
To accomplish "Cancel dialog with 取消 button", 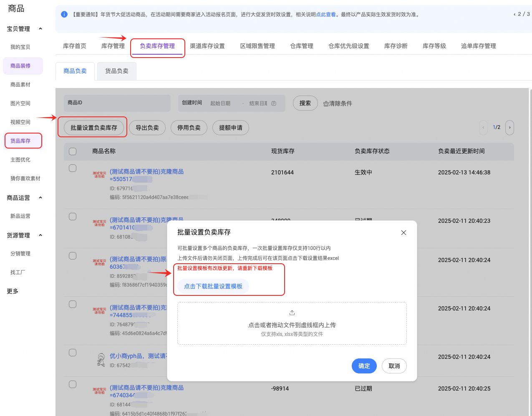I will coord(394,366).
